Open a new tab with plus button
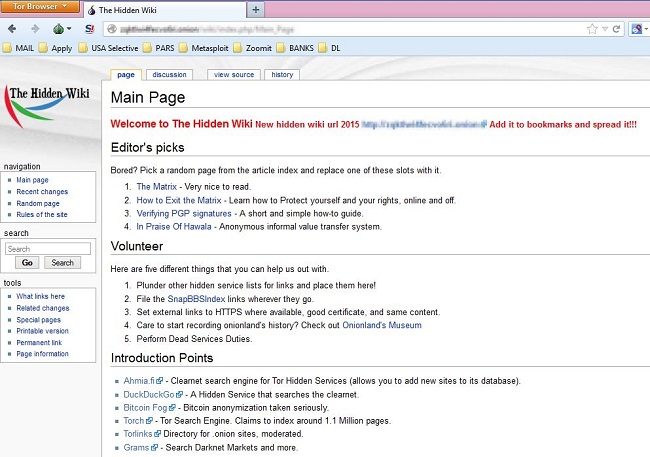Screen dimensions: 650x457 pyautogui.click(x=256, y=10)
